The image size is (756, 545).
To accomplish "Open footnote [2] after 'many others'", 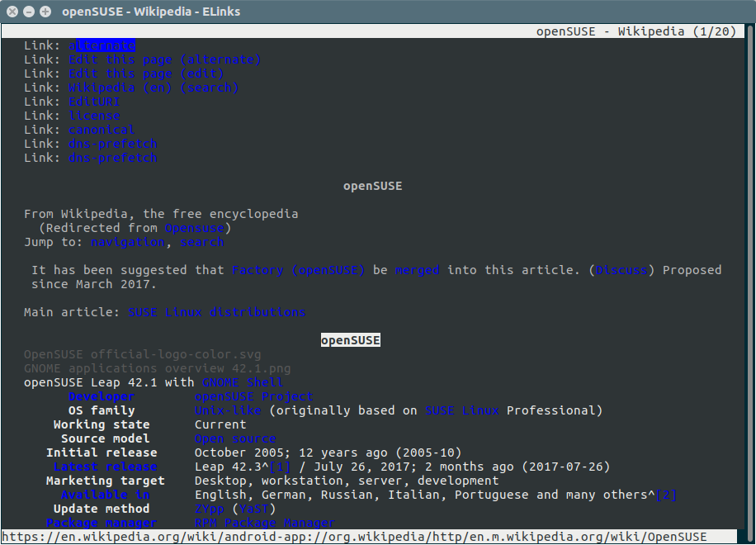I will point(666,495).
